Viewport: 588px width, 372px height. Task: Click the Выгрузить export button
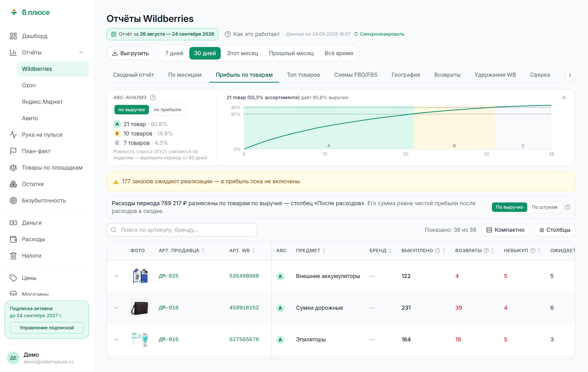click(x=130, y=53)
